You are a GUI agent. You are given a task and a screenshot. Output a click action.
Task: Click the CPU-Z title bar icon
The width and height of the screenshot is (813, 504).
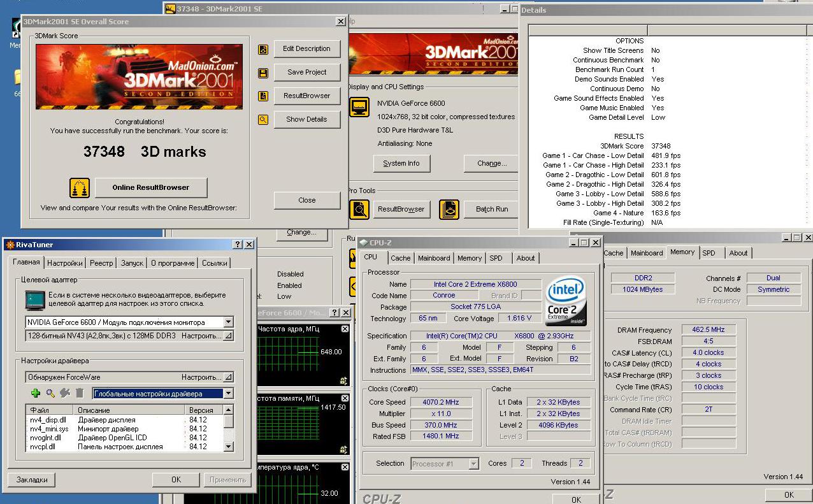(364, 243)
